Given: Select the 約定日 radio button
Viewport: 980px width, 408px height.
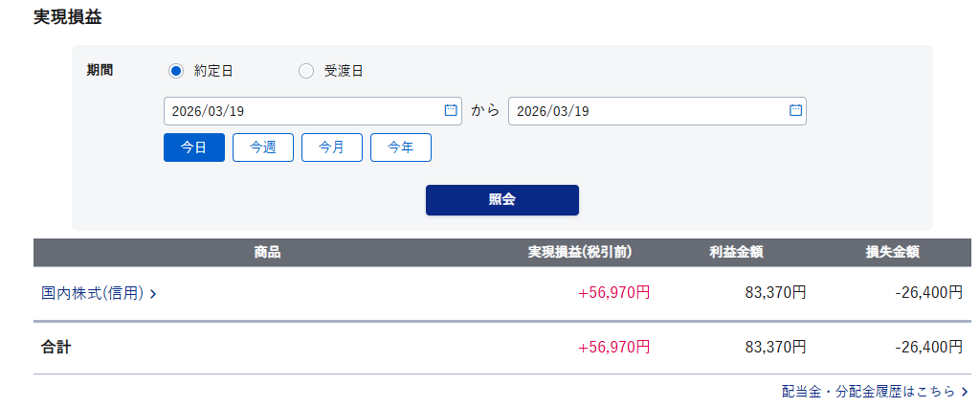Looking at the screenshot, I should click(x=176, y=70).
